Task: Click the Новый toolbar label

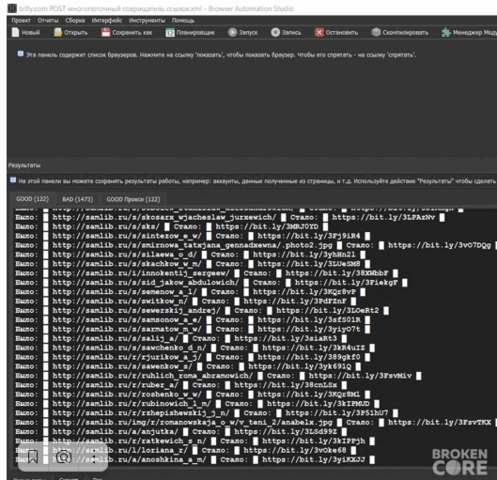Action: click(x=31, y=33)
